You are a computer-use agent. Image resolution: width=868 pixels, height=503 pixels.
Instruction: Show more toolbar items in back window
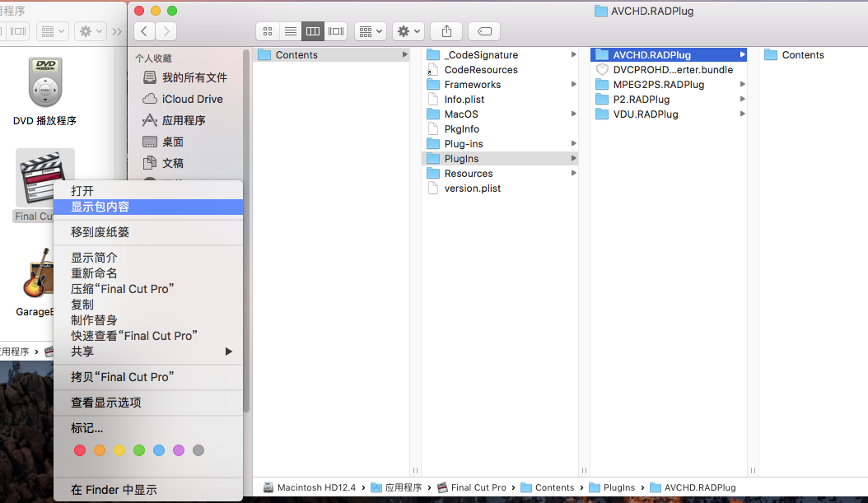117,31
